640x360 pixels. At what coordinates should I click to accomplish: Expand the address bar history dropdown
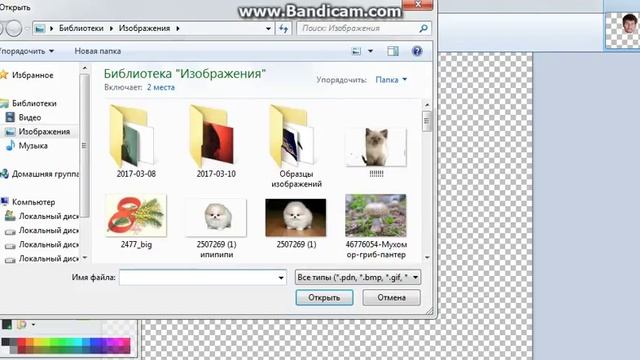coord(268,28)
